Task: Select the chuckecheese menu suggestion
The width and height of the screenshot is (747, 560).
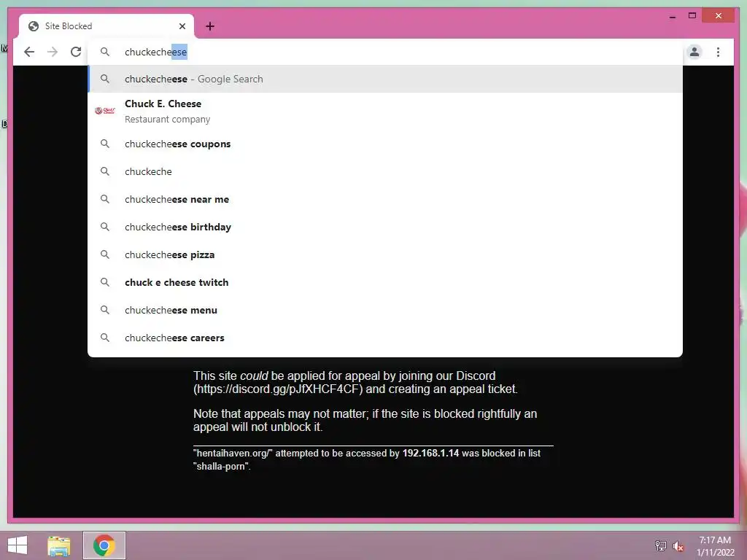Action: [385, 310]
